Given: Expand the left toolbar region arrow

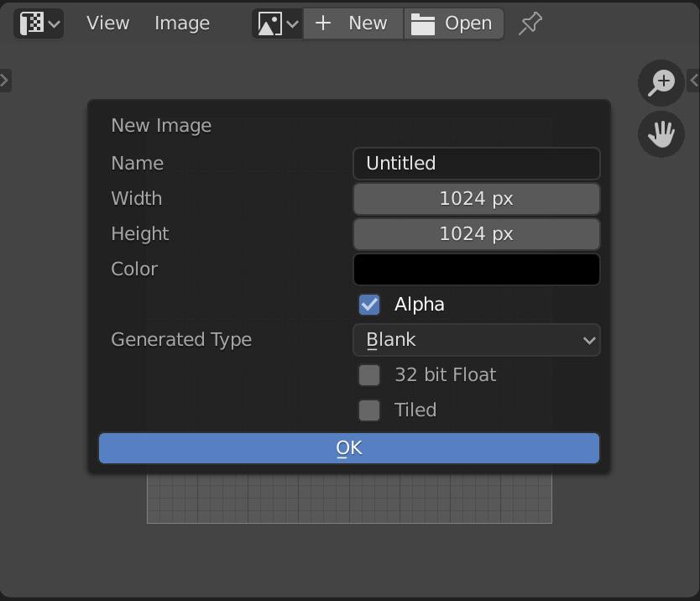Looking at the screenshot, I should 5,81.
